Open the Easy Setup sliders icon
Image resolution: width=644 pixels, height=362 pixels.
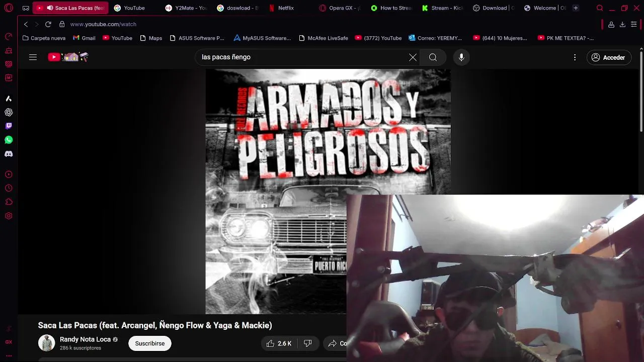pos(634,24)
